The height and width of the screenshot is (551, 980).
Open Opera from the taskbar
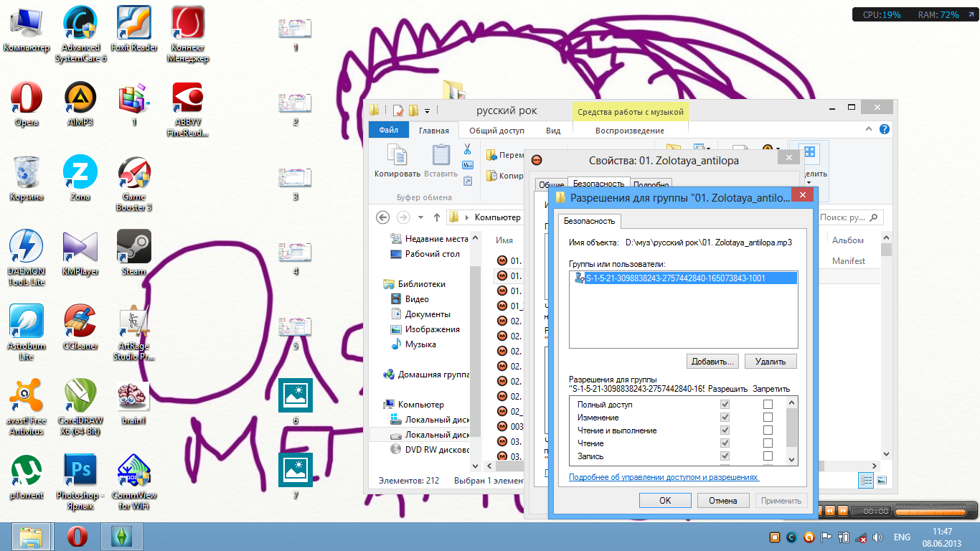pyautogui.click(x=77, y=537)
